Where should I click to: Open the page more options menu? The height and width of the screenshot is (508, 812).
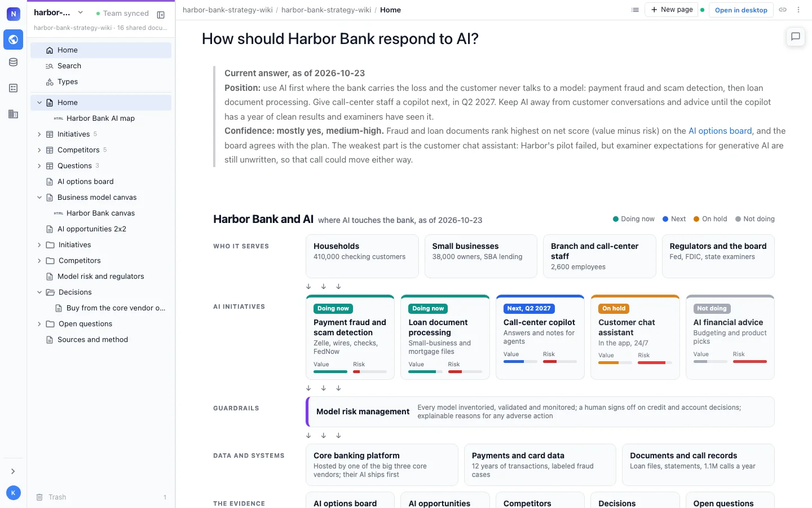pos(798,10)
